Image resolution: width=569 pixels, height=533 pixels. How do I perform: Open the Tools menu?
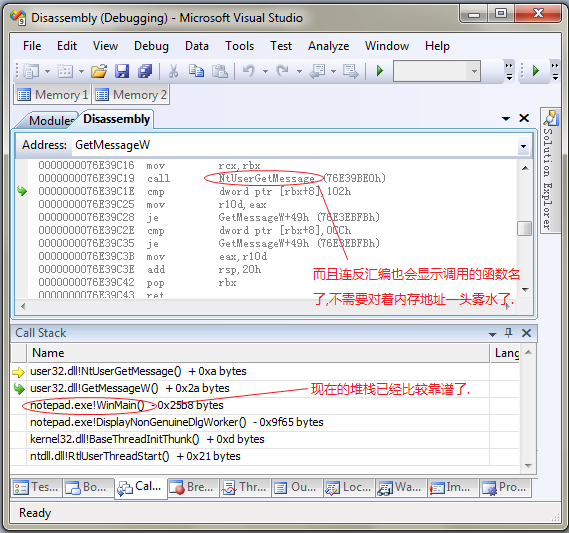pyautogui.click(x=240, y=46)
